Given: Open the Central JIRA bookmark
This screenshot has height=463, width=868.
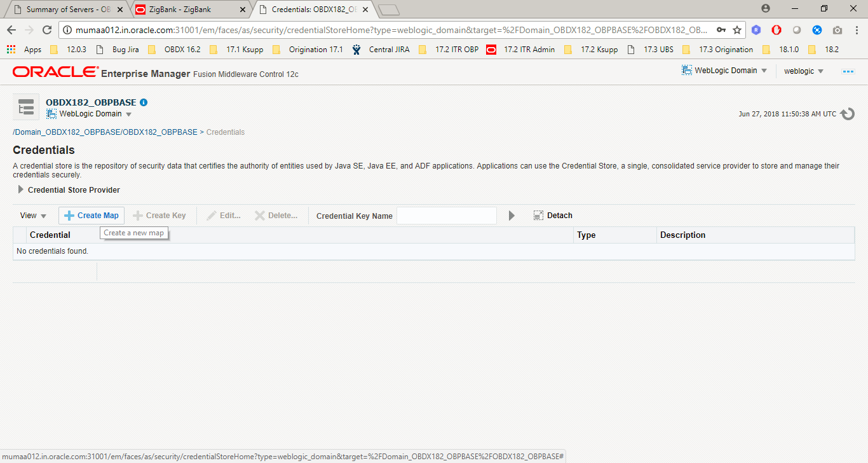Looking at the screenshot, I should (381, 50).
